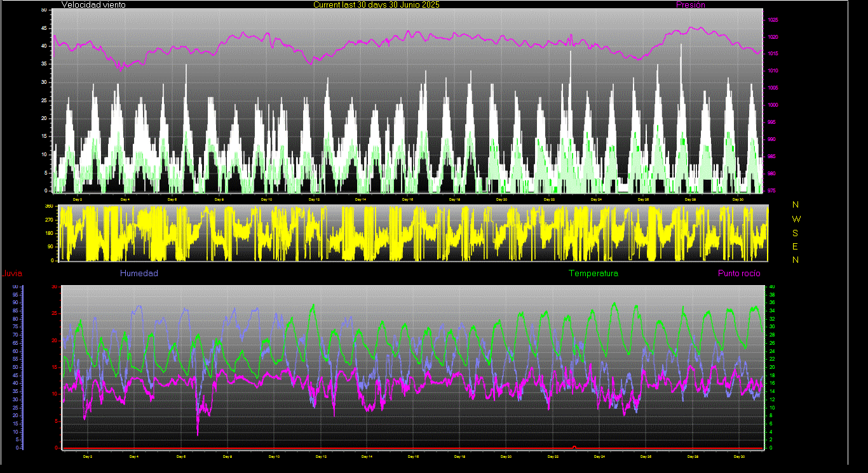Click the blue 'Humedad' legend label
Image resolution: width=868 pixels, height=473 pixels.
click(139, 274)
